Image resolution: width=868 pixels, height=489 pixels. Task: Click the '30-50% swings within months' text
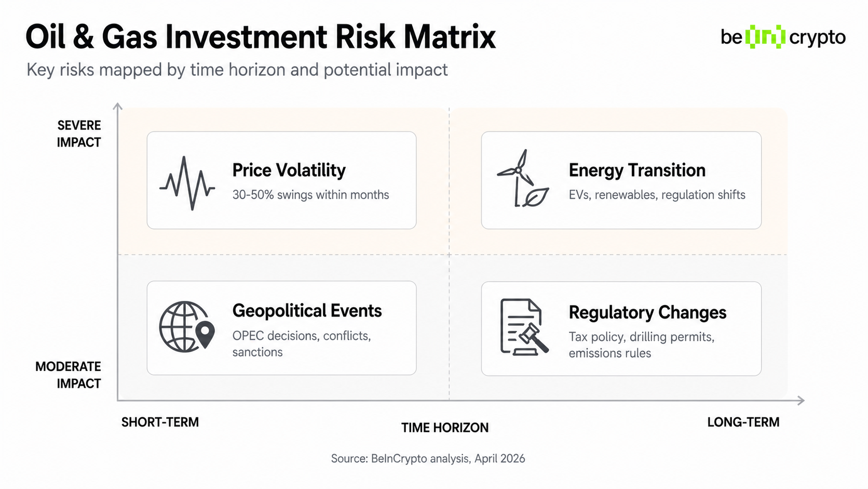tap(310, 195)
